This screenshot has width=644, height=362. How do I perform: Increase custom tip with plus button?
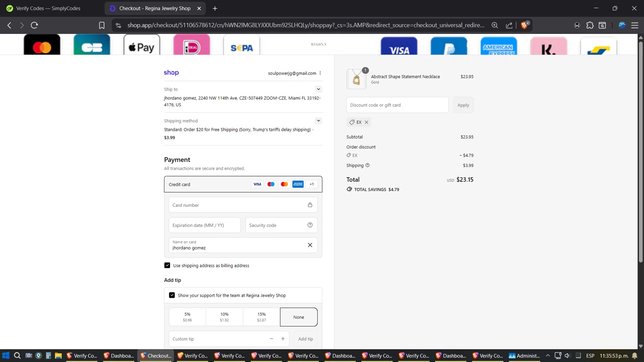click(283, 339)
